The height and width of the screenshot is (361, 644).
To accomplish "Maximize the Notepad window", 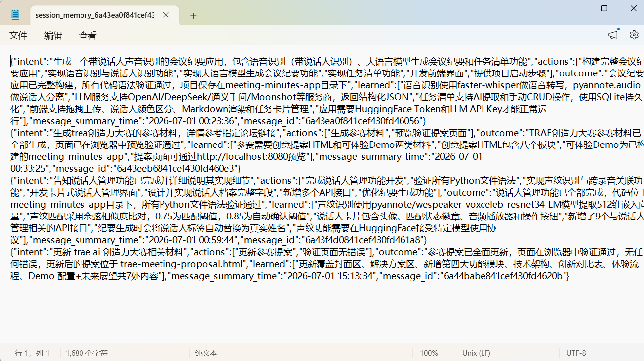I will [604, 8].
